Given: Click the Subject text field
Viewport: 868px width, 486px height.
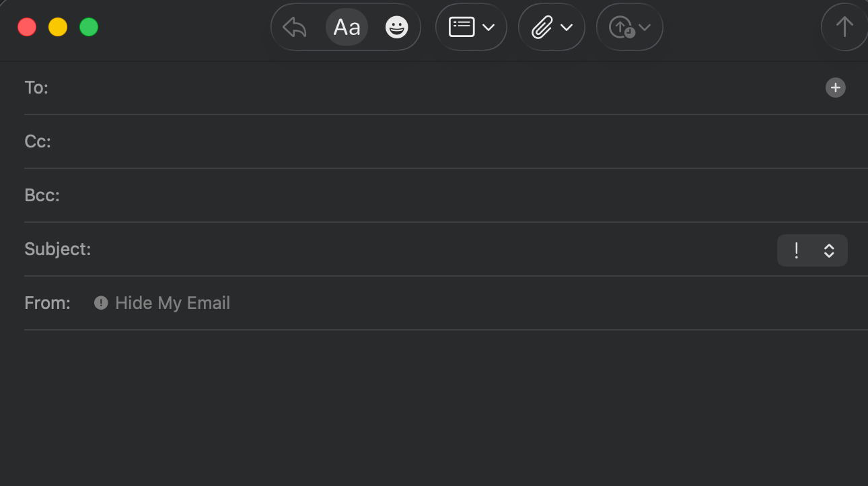Looking at the screenshot, I should click(x=434, y=249).
